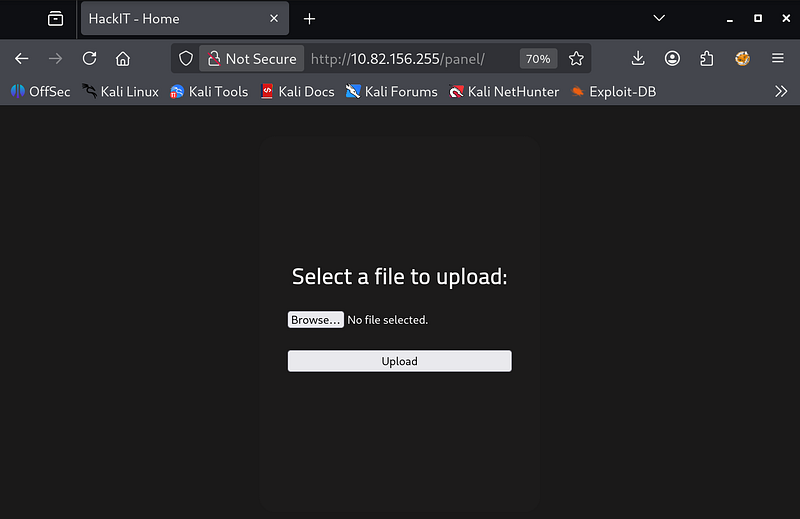This screenshot has height=519, width=800.
Task: Open the Kali Tools bookmark
Action: (209, 91)
